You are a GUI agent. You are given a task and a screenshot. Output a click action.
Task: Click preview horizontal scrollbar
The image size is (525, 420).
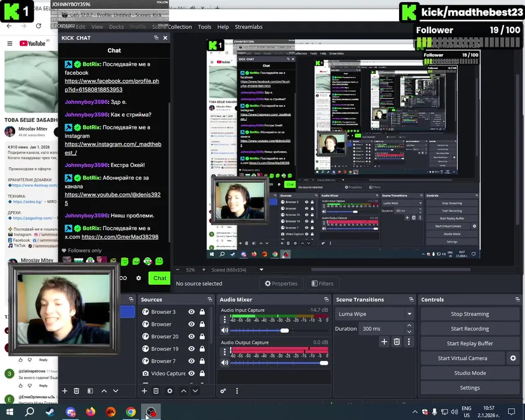pos(391,269)
